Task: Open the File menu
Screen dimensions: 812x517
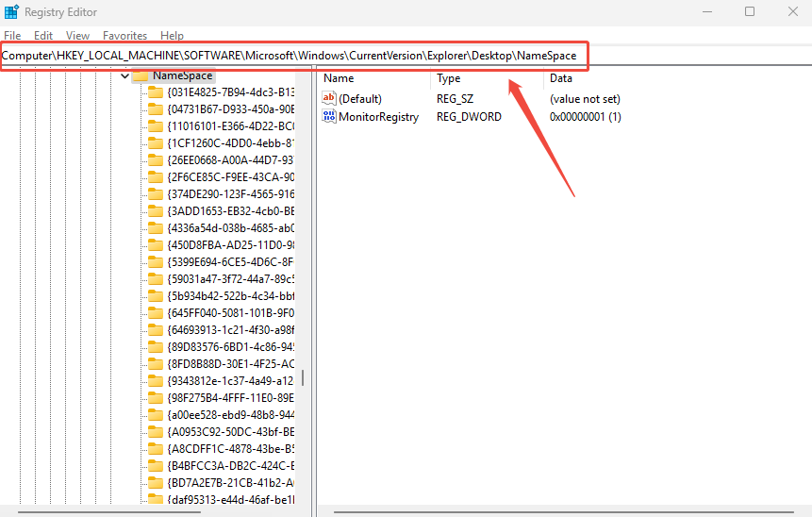Action: coord(12,35)
